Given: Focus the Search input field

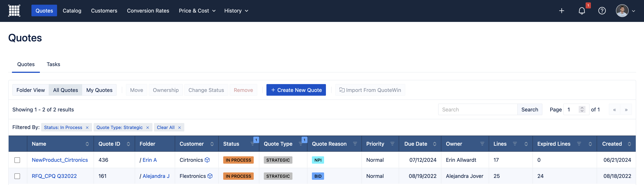Looking at the screenshot, I should coord(478,109).
